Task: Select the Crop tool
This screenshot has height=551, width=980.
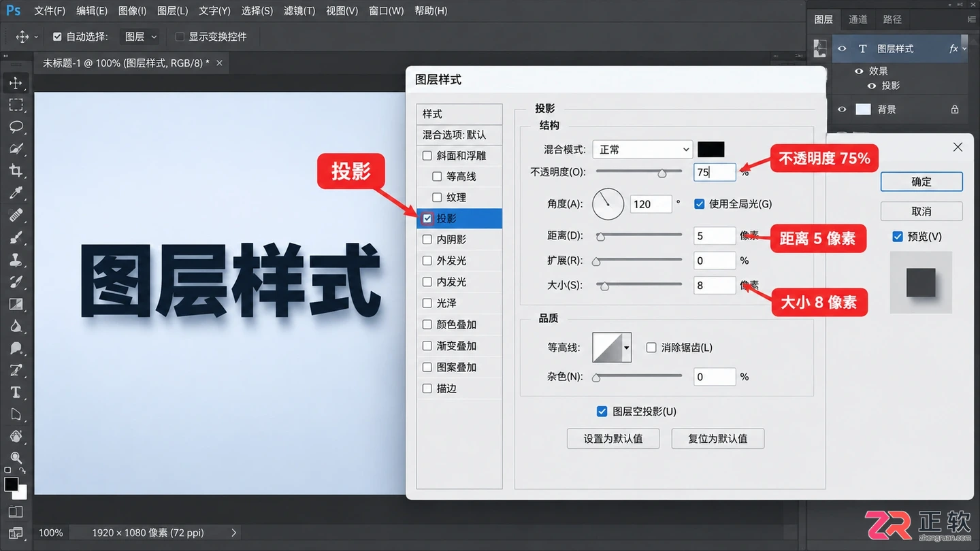Action: coord(16,171)
